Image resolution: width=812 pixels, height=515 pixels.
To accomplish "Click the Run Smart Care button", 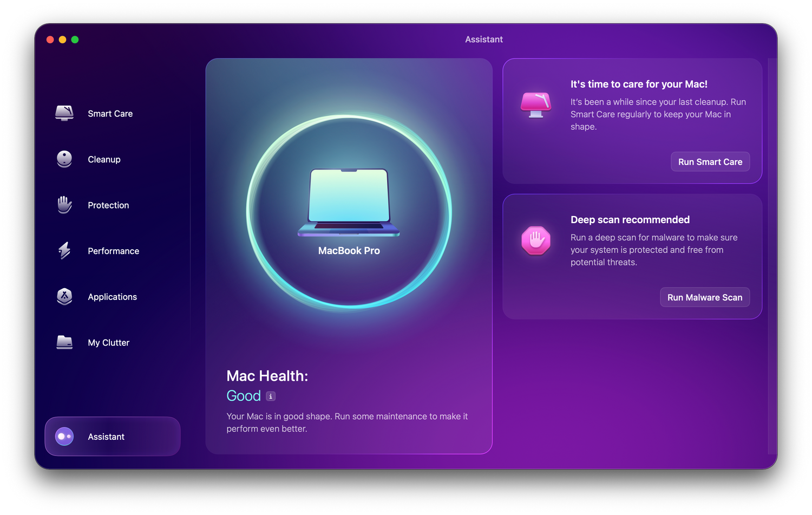I will (710, 162).
